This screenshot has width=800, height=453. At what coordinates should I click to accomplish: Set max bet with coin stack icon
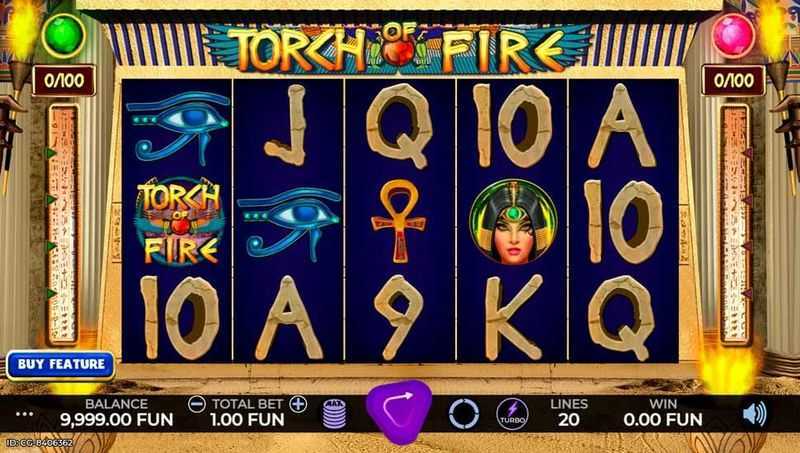tap(334, 413)
